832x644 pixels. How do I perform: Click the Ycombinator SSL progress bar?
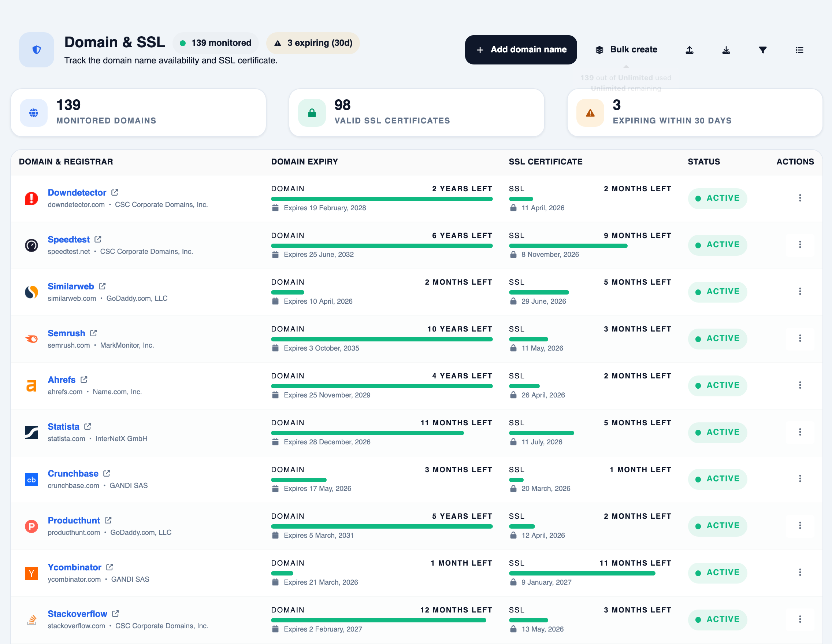click(x=582, y=573)
